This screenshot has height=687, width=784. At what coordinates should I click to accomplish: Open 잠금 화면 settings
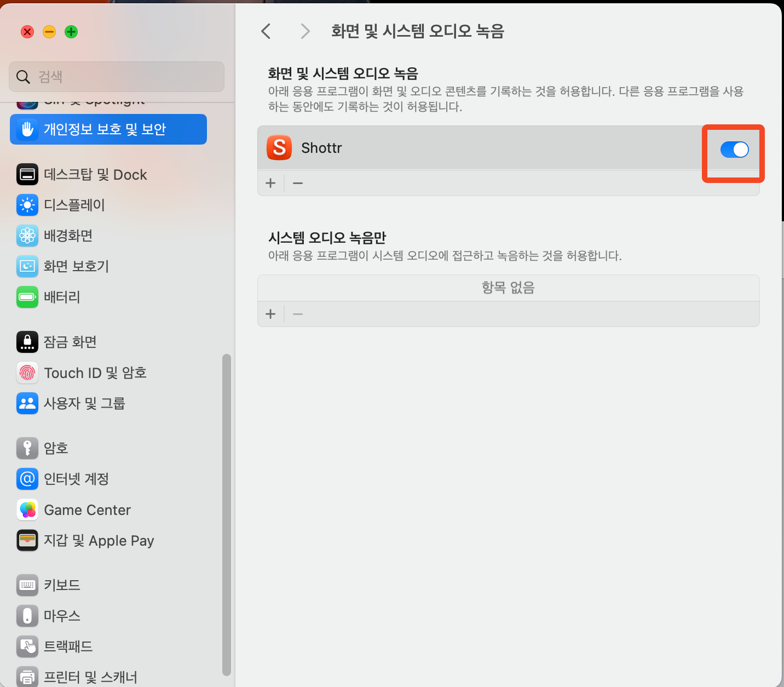click(27, 341)
